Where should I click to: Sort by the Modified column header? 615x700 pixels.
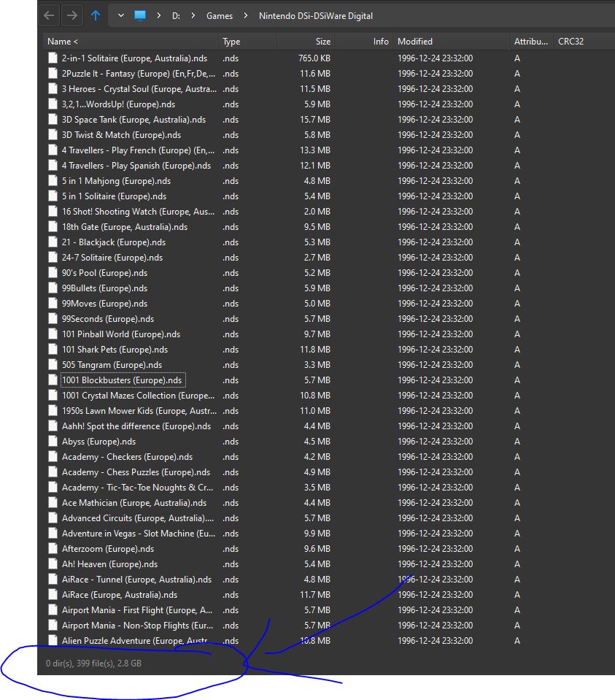pyautogui.click(x=451, y=42)
